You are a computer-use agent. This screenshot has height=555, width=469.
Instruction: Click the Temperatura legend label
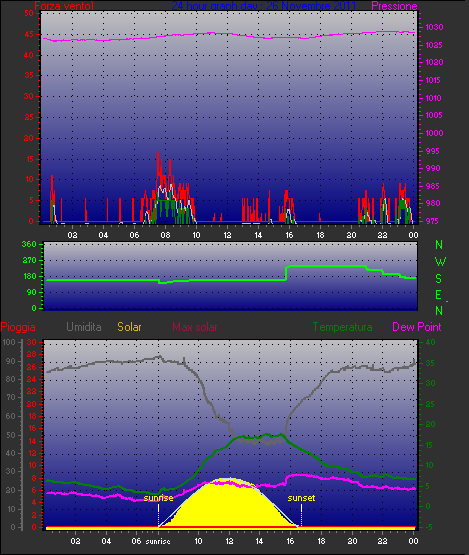342,327
